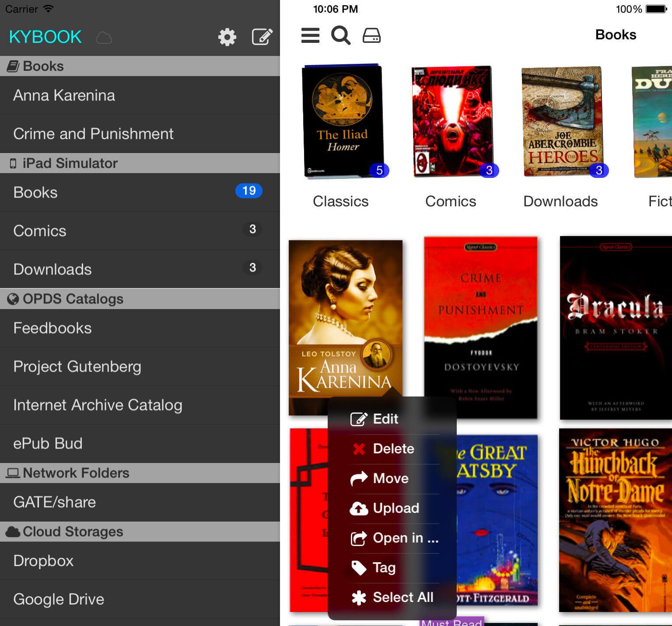Tap the storage drive toolbar icon
Image resolution: width=672 pixels, height=626 pixels.
click(x=371, y=35)
